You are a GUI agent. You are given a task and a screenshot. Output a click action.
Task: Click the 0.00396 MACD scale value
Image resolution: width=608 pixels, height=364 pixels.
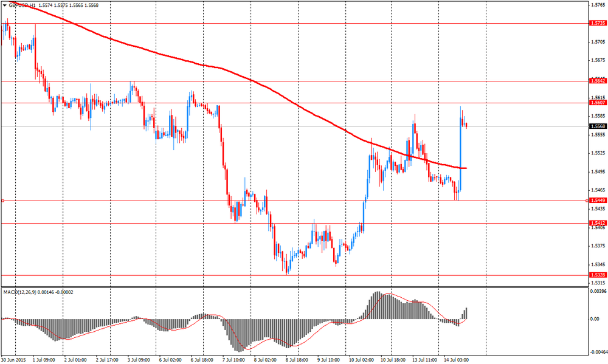[x=598, y=290]
